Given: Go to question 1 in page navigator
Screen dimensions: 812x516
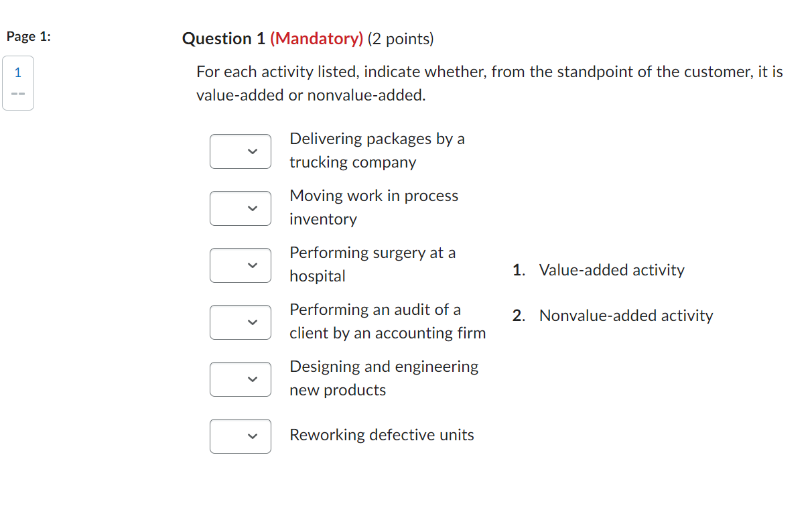Looking at the screenshot, I should (18, 72).
